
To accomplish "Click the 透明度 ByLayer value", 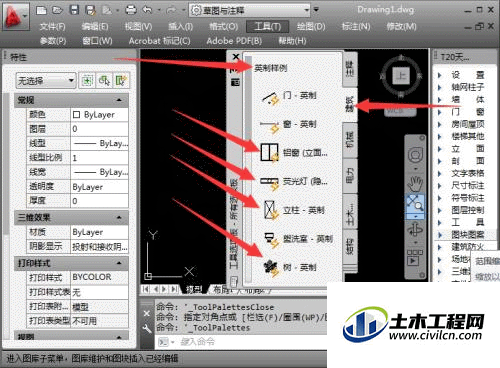I will coord(99,187).
